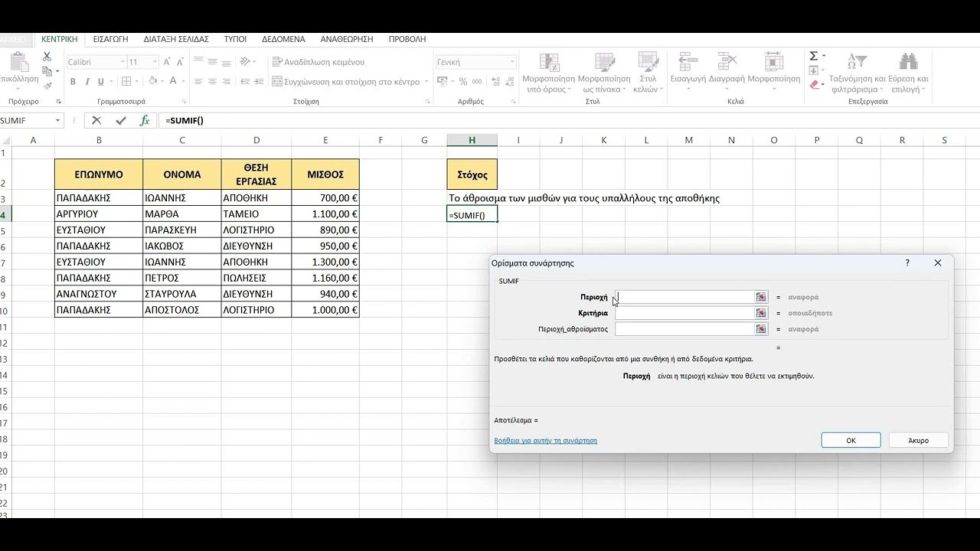
Task: Toggle Underline formatting
Action: click(x=100, y=81)
